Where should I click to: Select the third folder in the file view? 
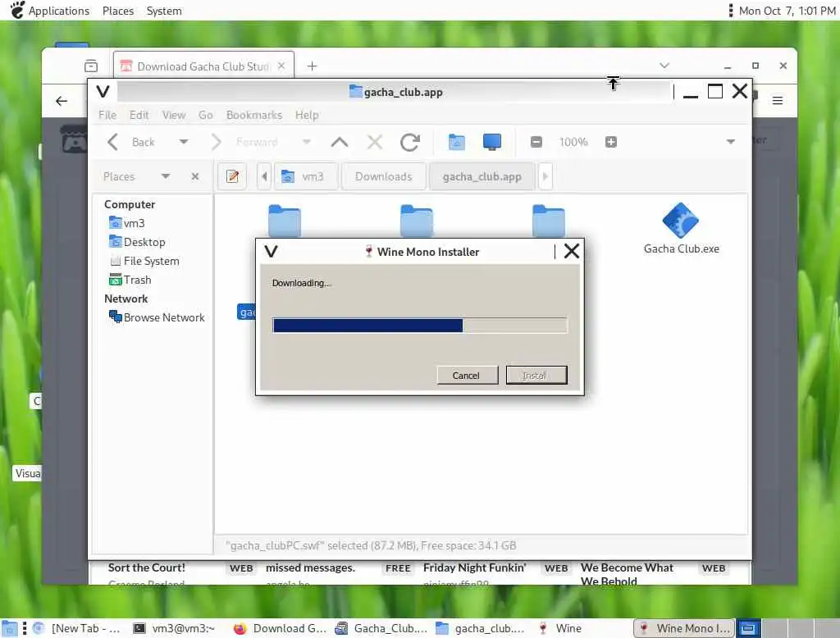point(549,221)
